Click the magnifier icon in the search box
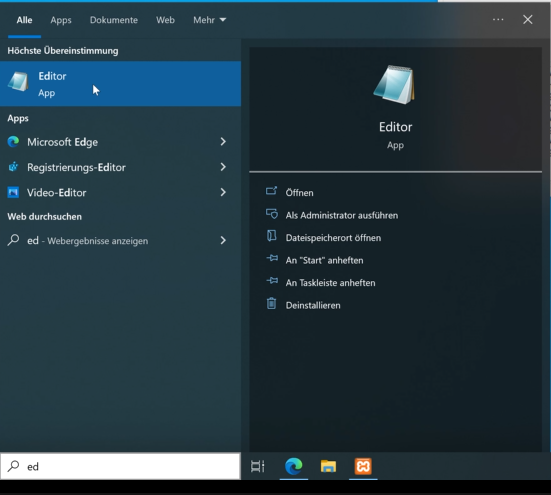 (x=13, y=466)
